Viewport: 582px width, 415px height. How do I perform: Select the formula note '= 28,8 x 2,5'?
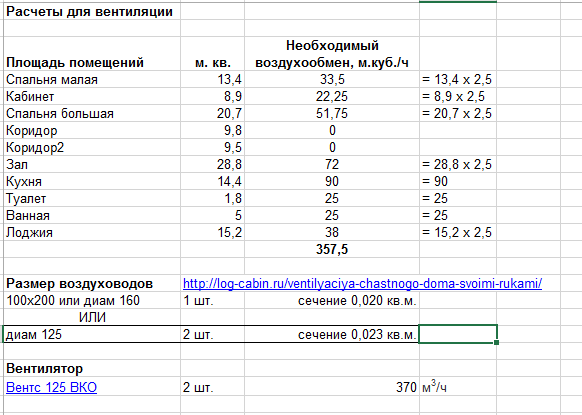click(458, 164)
